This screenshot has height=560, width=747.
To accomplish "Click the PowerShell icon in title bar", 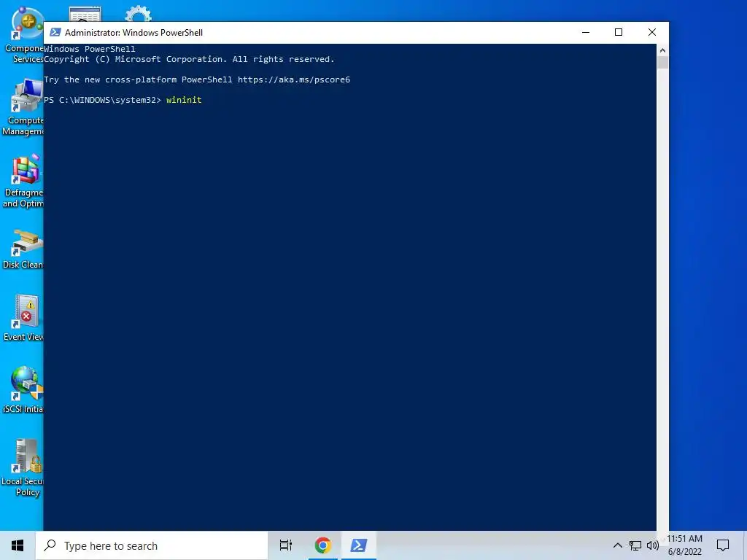I will (x=55, y=32).
